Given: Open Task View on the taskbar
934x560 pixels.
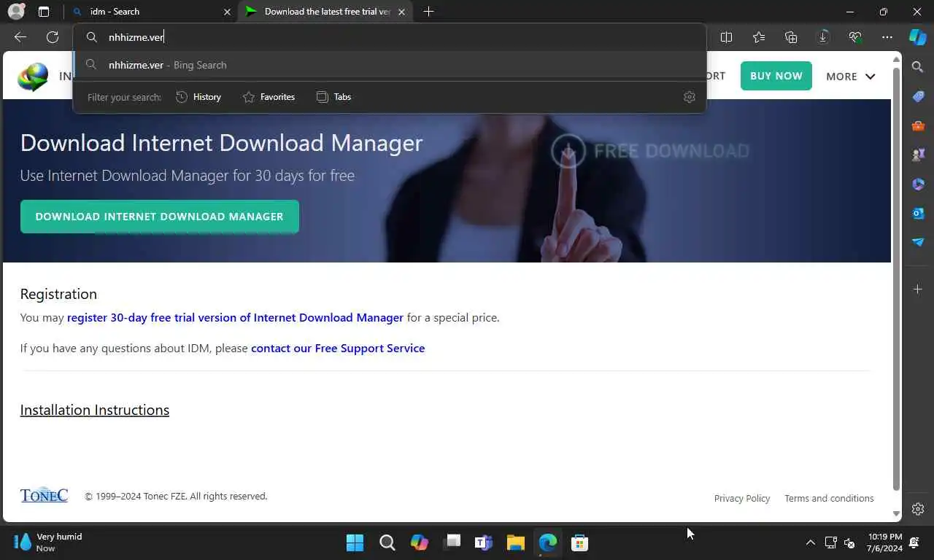Looking at the screenshot, I should tap(452, 542).
